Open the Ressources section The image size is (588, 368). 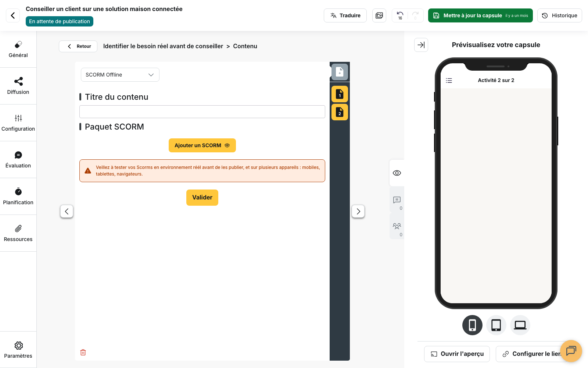tap(18, 233)
